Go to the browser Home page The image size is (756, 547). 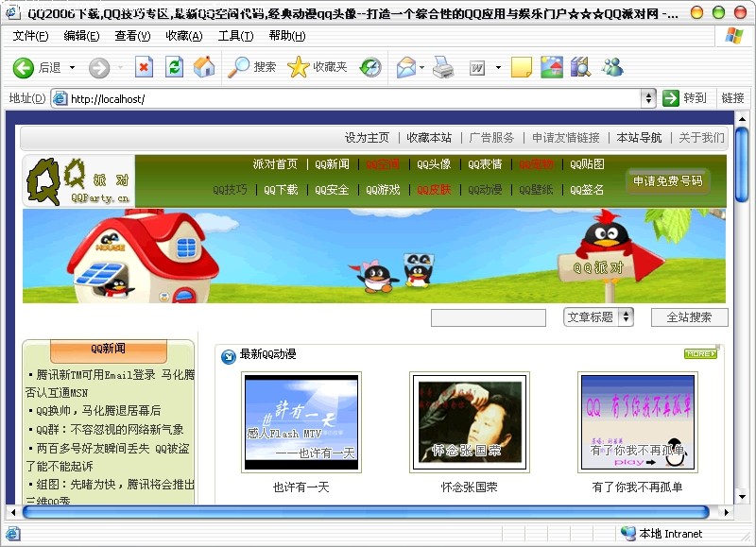[203, 67]
